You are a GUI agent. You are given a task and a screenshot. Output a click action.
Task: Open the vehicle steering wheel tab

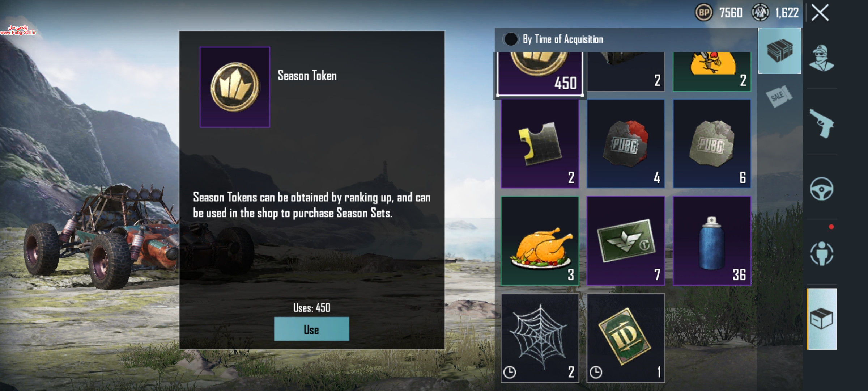pos(821,189)
